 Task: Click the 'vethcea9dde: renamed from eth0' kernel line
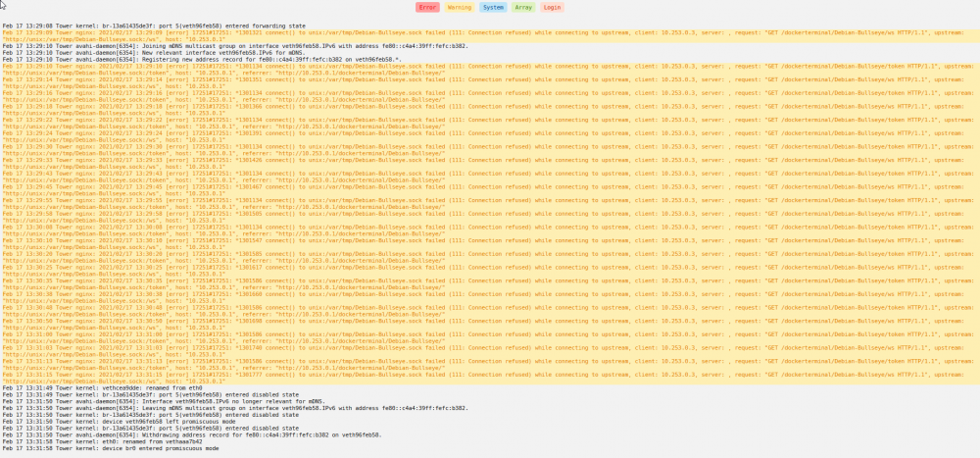103,388
